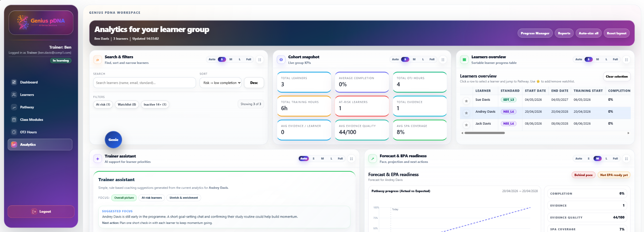The height and width of the screenshot is (232, 644).
Task: Select Analytics in the sidebar
Action: (40, 144)
